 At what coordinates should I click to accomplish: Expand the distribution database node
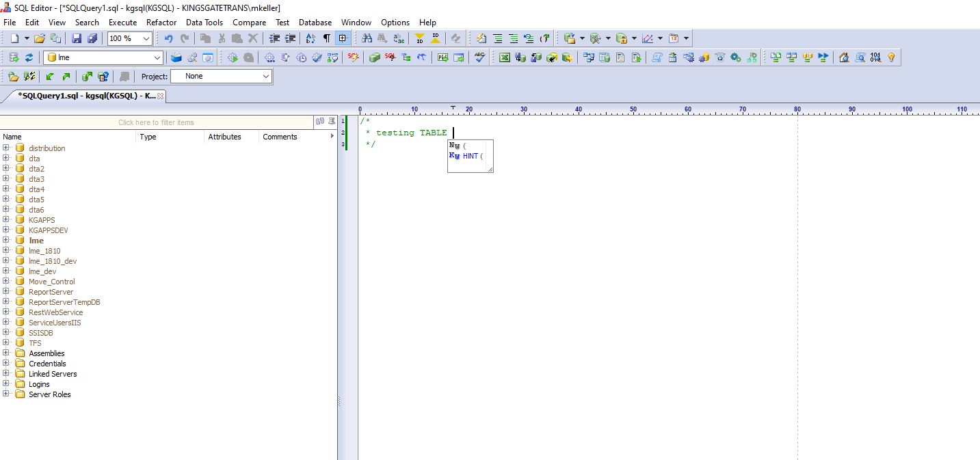(x=6, y=148)
